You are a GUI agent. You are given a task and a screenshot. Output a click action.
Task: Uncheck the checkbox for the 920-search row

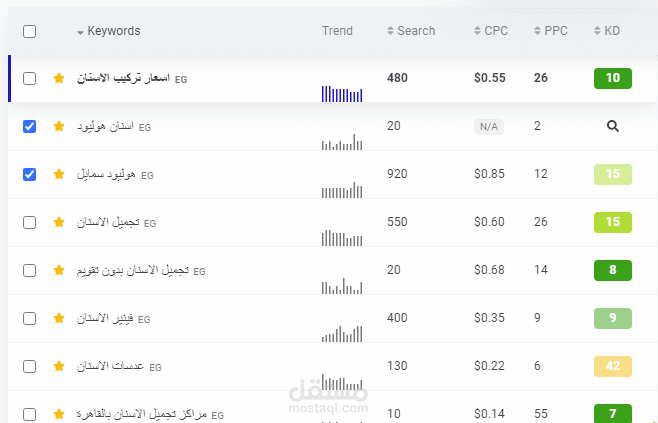(29, 175)
